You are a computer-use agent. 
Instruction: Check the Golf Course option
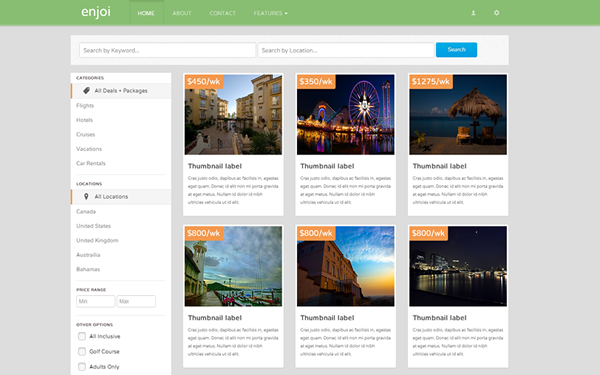click(x=82, y=351)
